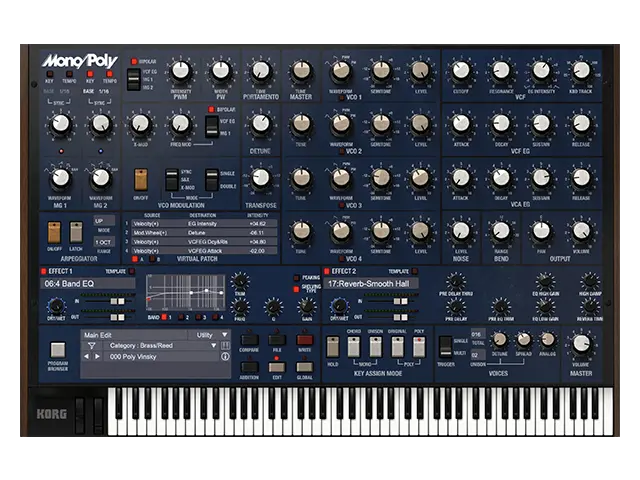Click the Transpose knob
The image size is (640, 480).
[x=261, y=178]
